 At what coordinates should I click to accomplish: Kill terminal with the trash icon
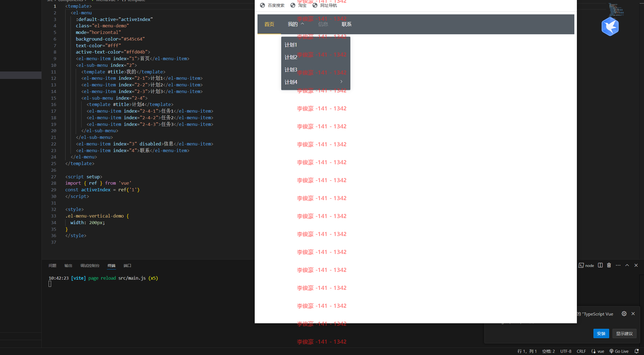[609, 265]
